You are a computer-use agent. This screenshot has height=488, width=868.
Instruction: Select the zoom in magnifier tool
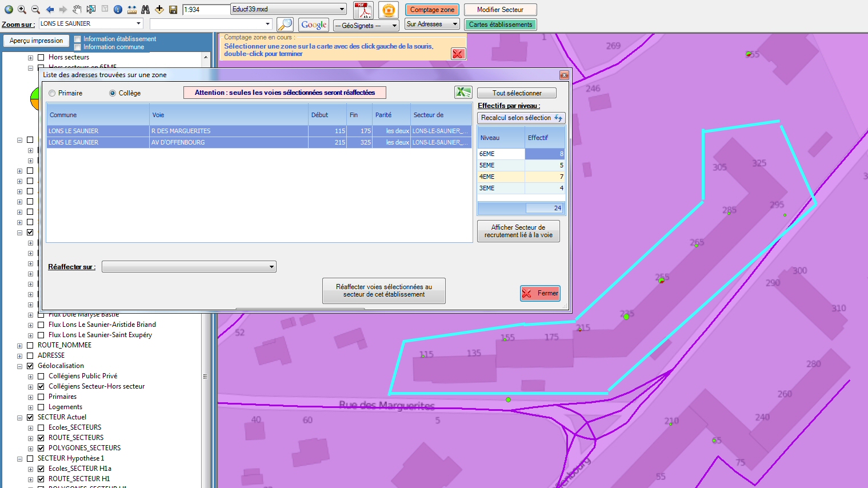[22, 9]
